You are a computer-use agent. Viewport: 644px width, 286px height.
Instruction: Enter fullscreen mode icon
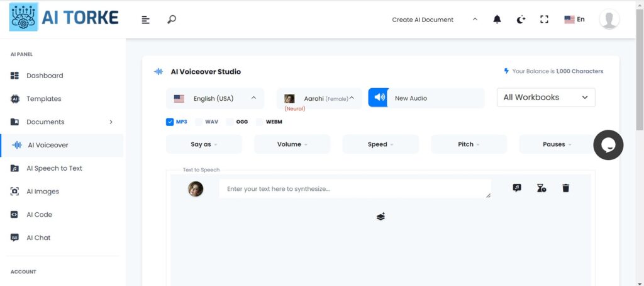544,20
